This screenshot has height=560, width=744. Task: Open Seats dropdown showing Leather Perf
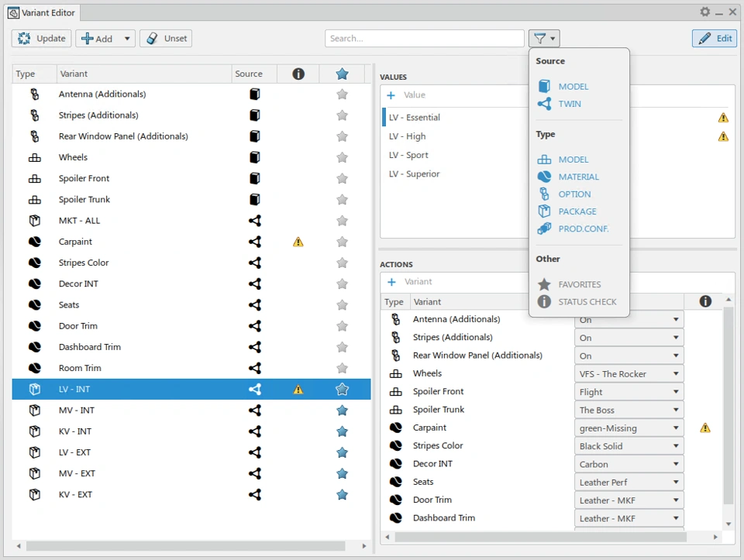[629, 483]
